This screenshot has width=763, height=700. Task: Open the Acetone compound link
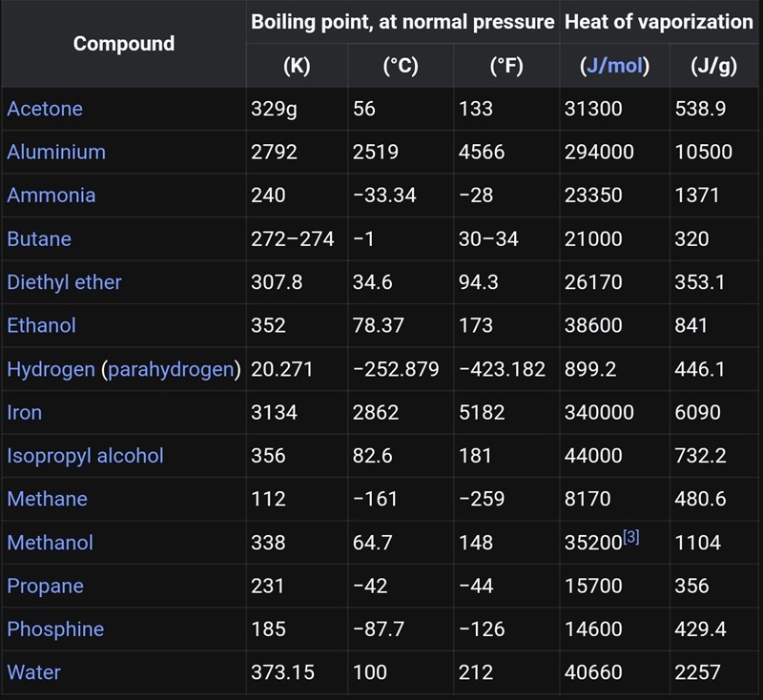[x=45, y=109]
